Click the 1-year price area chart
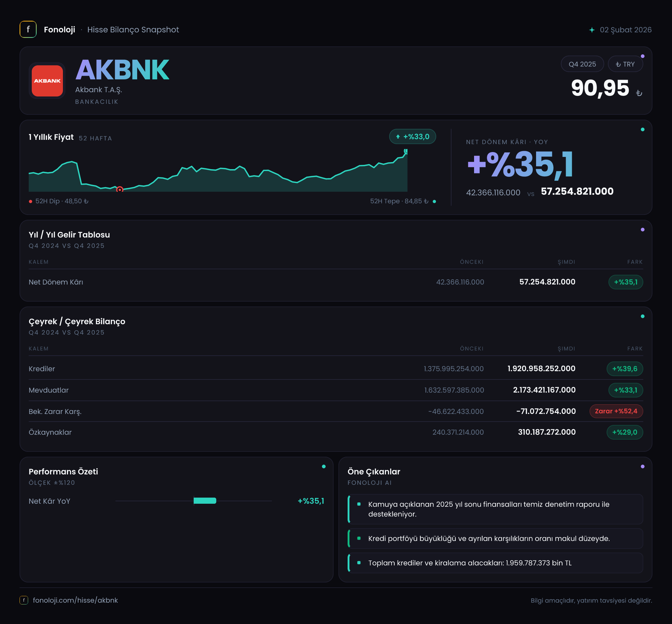This screenshot has height=624, width=672. (218, 171)
